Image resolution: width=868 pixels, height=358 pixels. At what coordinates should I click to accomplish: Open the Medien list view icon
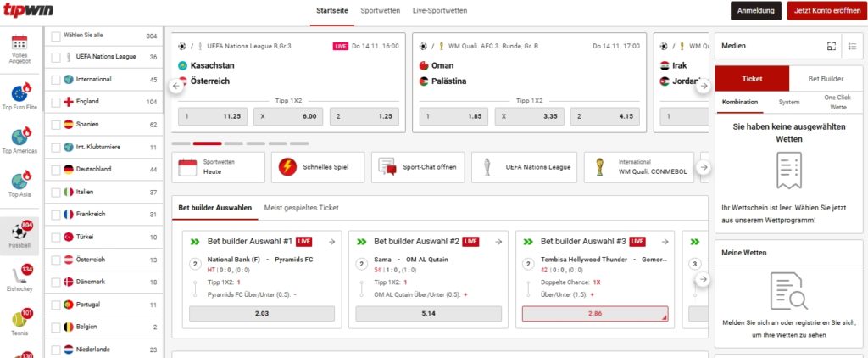[853, 47]
